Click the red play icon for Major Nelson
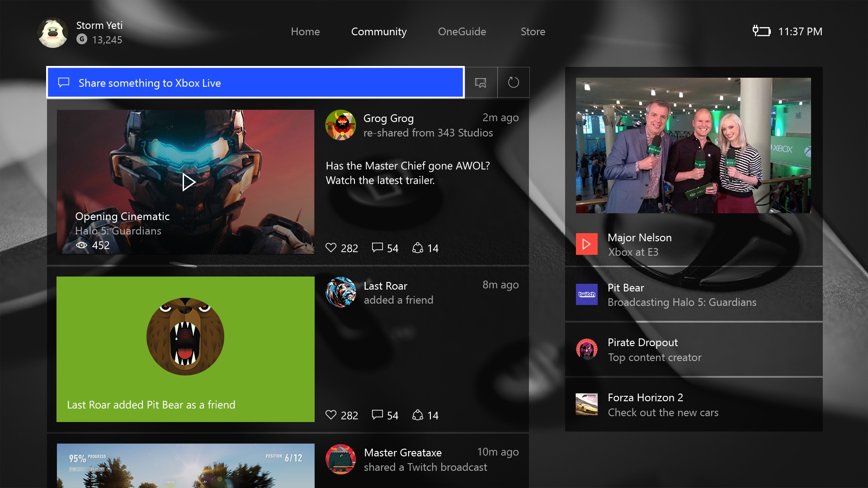This screenshot has height=488, width=868. point(586,244)
